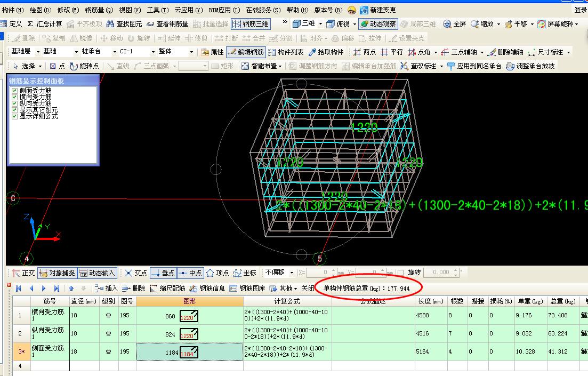Viewport: 588px width, 376px height.
Task: Click the 1184 shape cell in row 3
Action: (190, 352)
